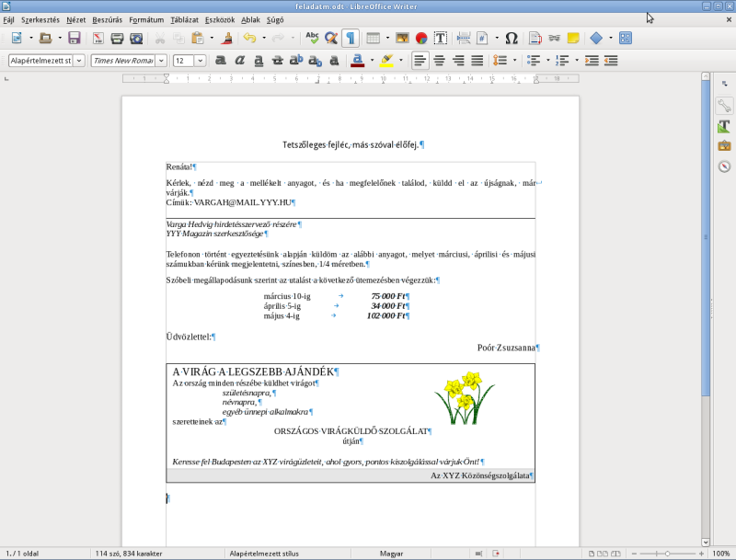
Task: Toggle underline text formatting
Action: [x=259, y=61]
